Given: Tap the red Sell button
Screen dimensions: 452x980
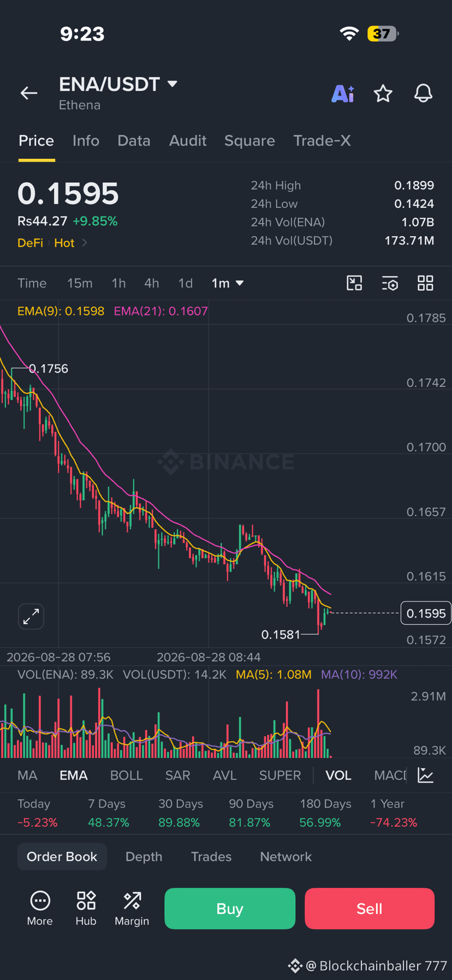Looking at the screenshot, I should (370, 909).
